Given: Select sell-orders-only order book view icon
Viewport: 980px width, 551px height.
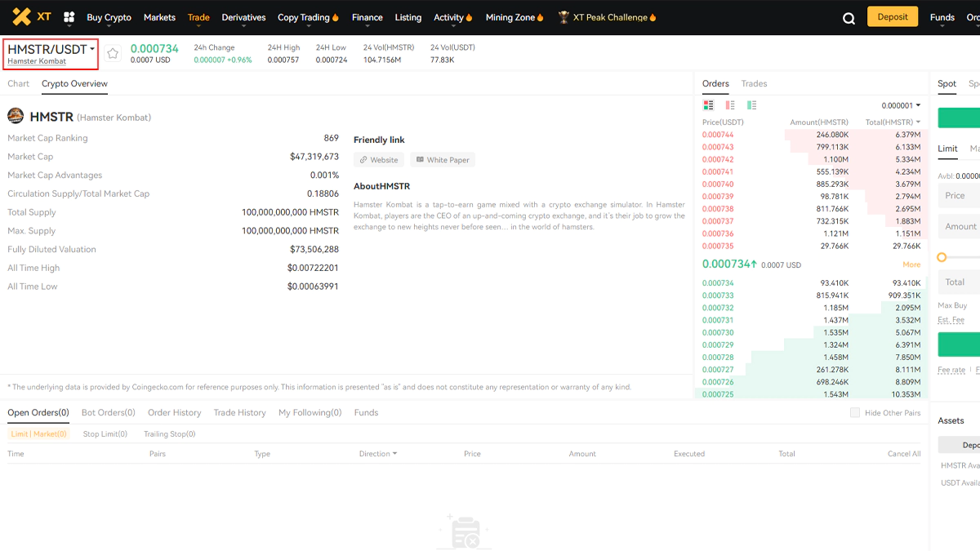Looking at the screenshot, I should [x=730, y=105].
